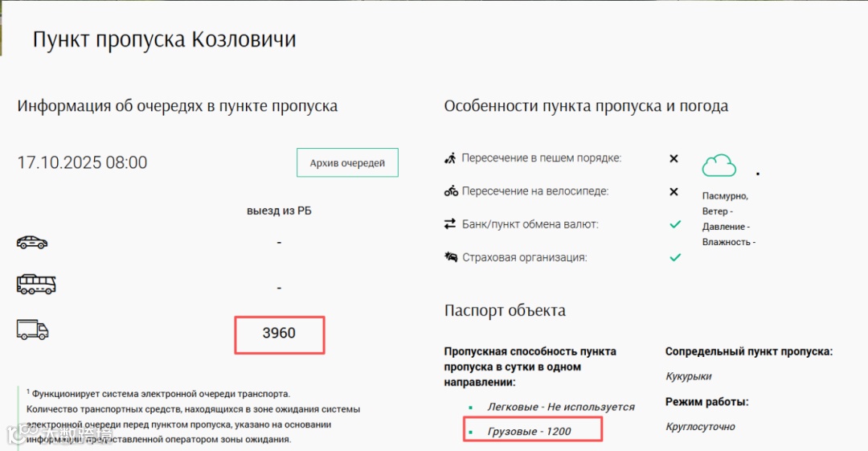
Task: Click the date 17.10.2025 08:00
Action: (x=82, y=162)
